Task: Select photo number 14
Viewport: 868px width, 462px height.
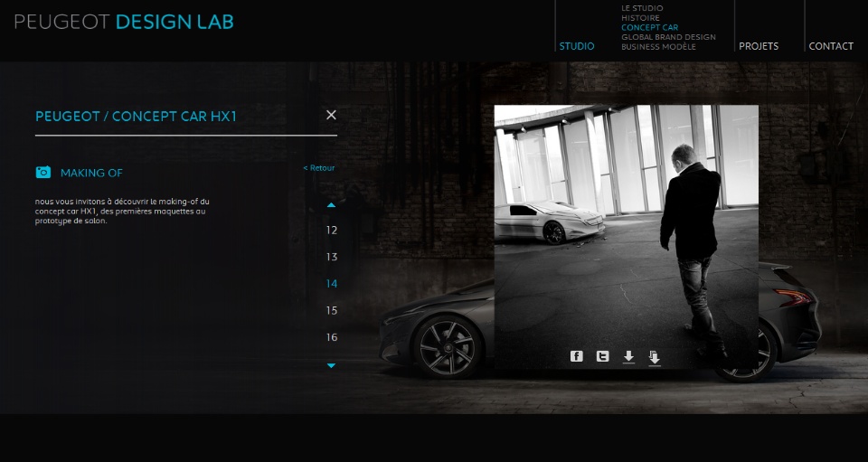Action: pyautogui.click(x=332, y=284)
